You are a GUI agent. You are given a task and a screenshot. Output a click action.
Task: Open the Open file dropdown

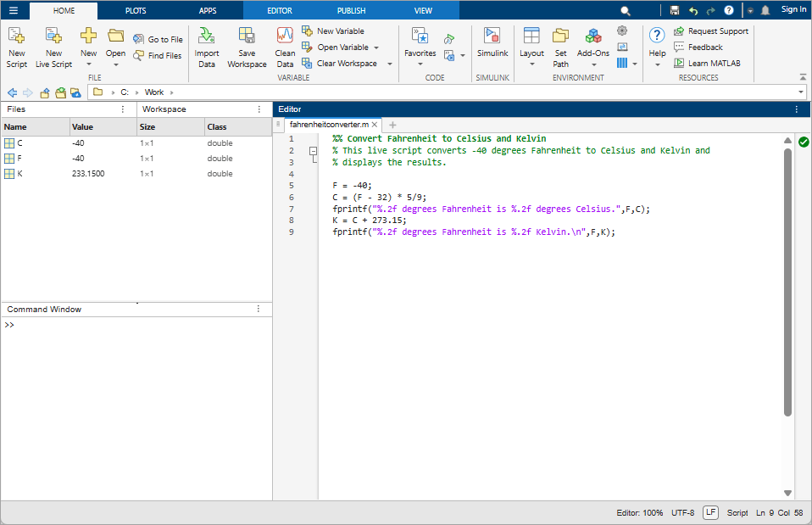pos(115,47)
